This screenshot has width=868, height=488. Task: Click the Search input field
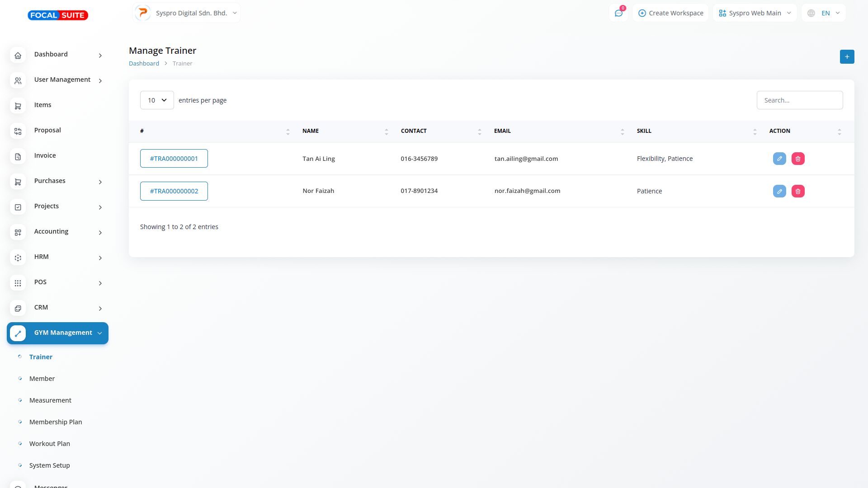799,100
